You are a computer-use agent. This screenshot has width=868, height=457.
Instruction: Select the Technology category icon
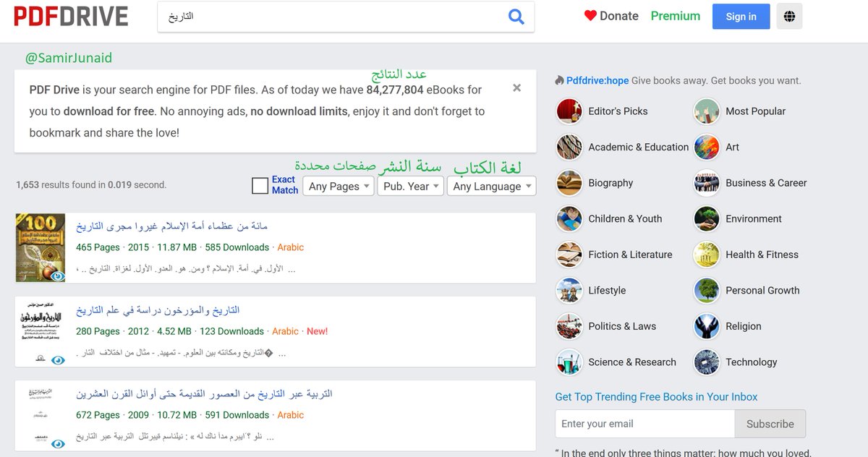pyautogui.click(x=707, y=362)
